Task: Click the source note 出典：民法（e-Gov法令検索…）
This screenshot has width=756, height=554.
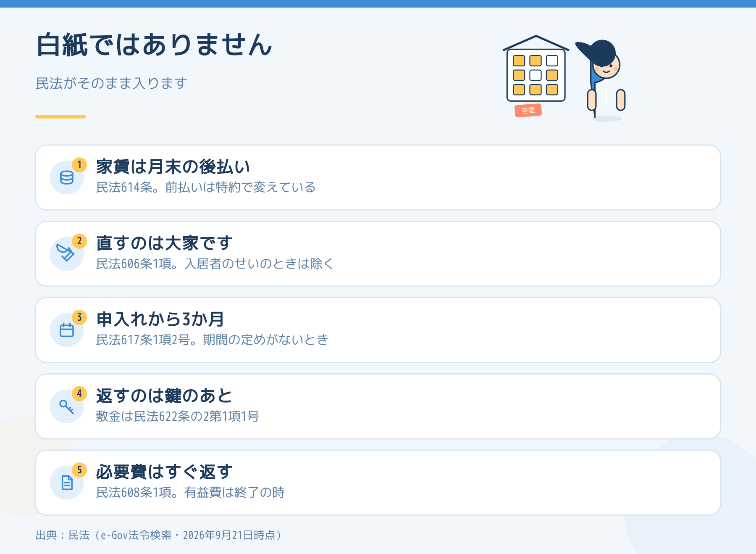Action: click(x=159, y=535)
